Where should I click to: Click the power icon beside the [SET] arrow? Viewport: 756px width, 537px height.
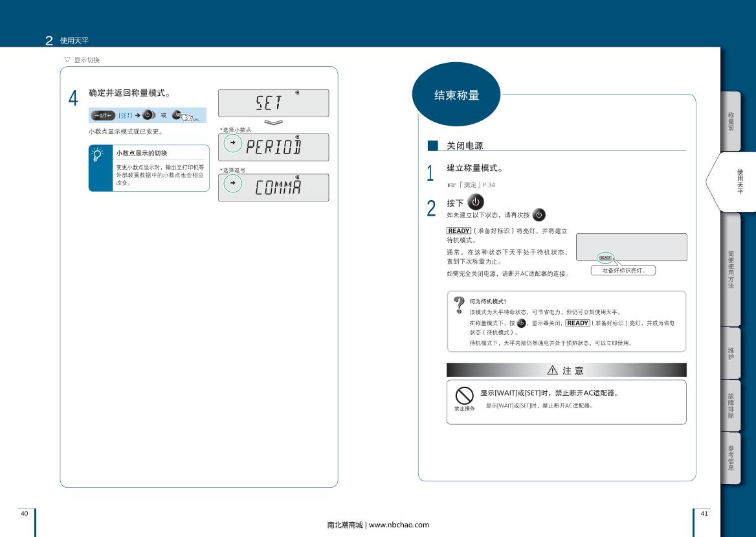pos(148,115)
